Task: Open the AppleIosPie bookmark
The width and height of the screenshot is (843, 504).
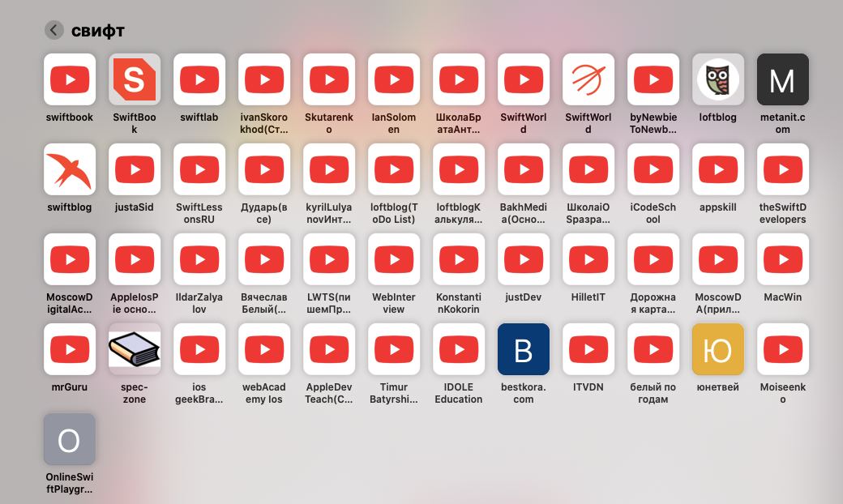Action: (135, 259)
